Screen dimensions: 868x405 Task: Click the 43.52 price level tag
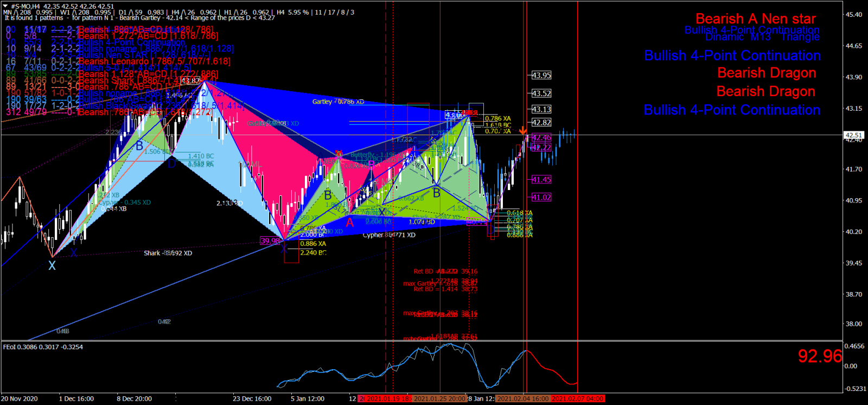pyautogui.click(x=541, y=93)
